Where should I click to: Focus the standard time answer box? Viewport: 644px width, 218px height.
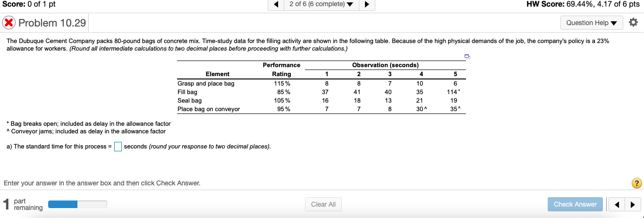[118, 147]
